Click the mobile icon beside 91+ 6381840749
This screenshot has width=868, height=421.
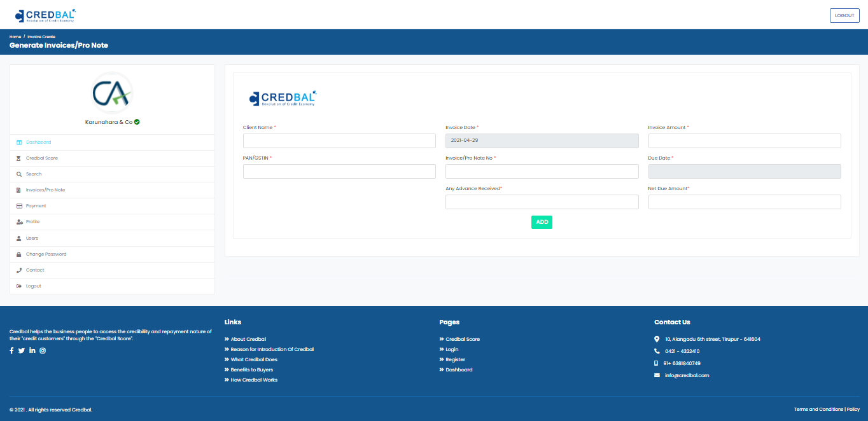[x=657, y=363]
